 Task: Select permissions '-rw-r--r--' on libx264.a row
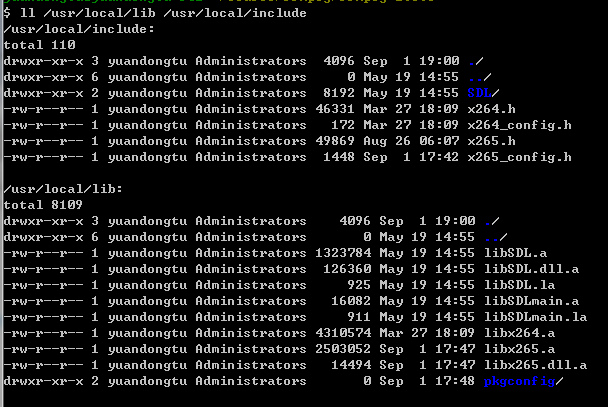point(43,333)
